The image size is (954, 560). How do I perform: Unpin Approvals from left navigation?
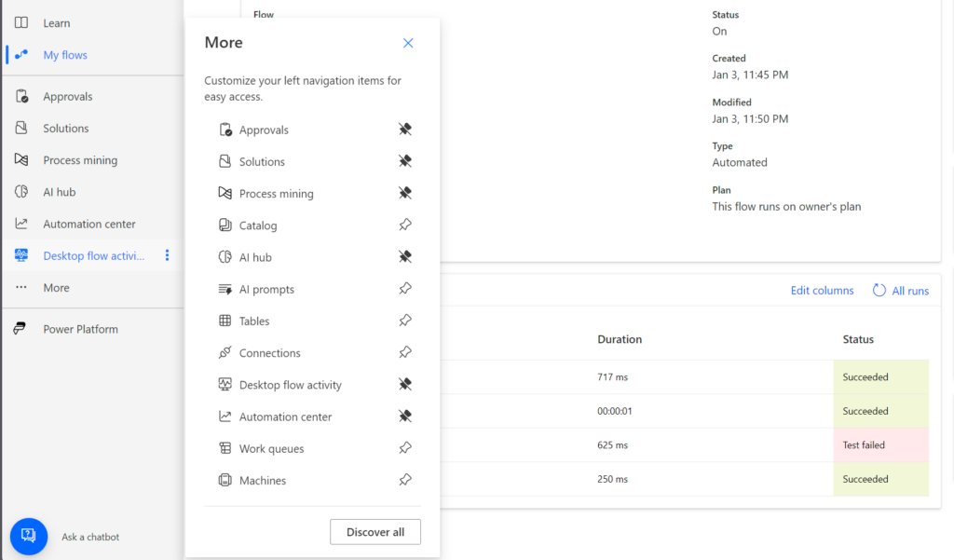tap(405, 129)
